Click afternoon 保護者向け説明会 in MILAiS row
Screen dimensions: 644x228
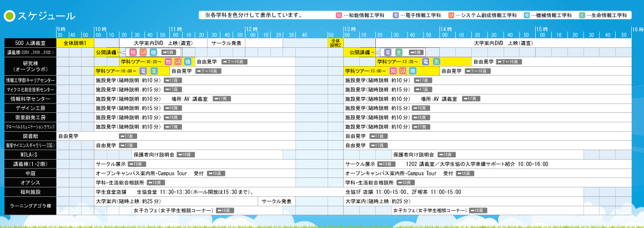(x=414, y=155)
